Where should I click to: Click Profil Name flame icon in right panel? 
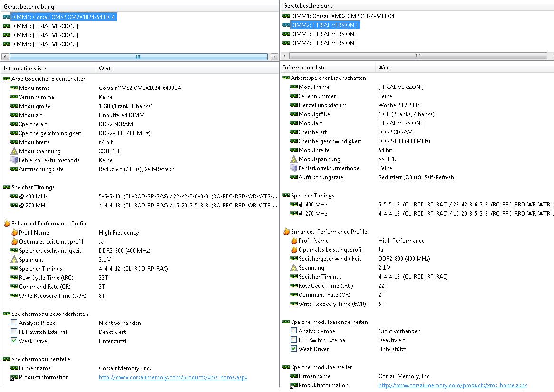[x=293, y=241]
